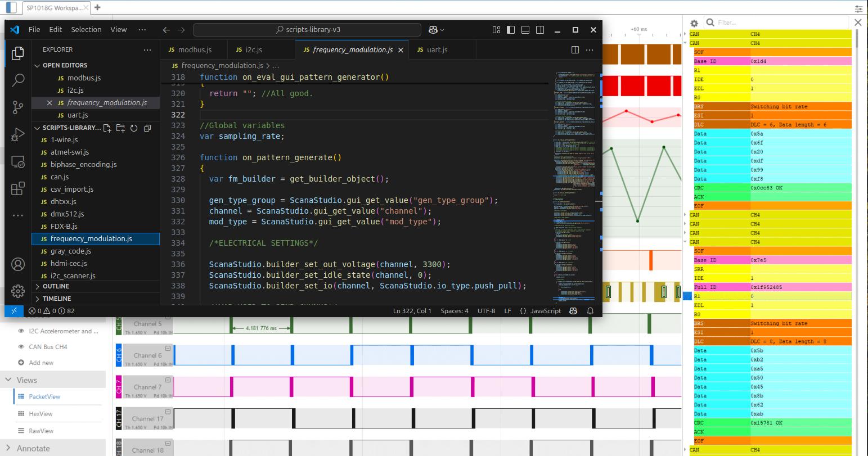The image size is (868, 456).
Task: Open the Extensions view
Action: (17, 188)
